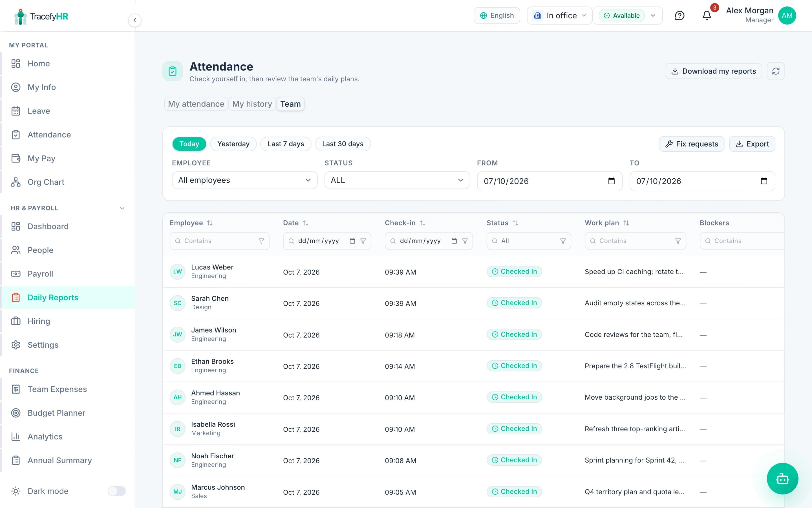
Task: Open the TO date calendar picker
Action: tap(764, 181)
